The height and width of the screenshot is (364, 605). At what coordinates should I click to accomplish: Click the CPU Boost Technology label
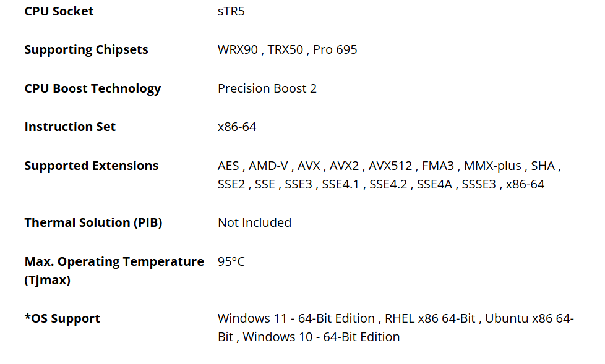click(92, 88)
